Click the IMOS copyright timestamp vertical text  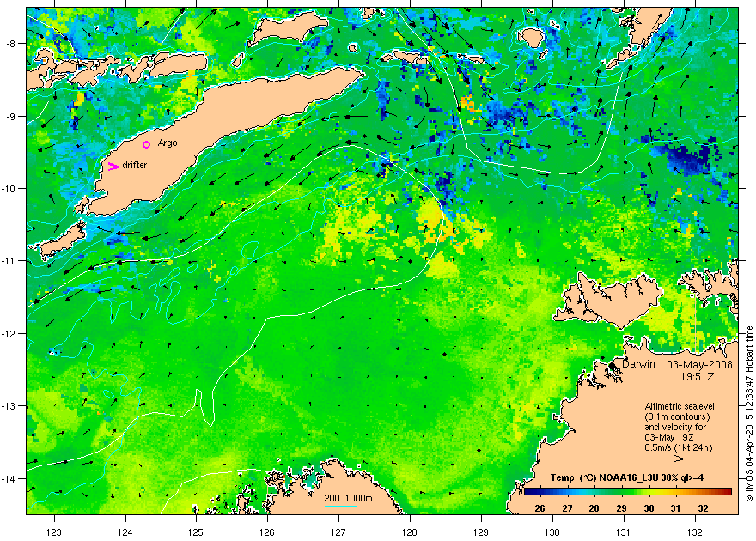point(749,414)
